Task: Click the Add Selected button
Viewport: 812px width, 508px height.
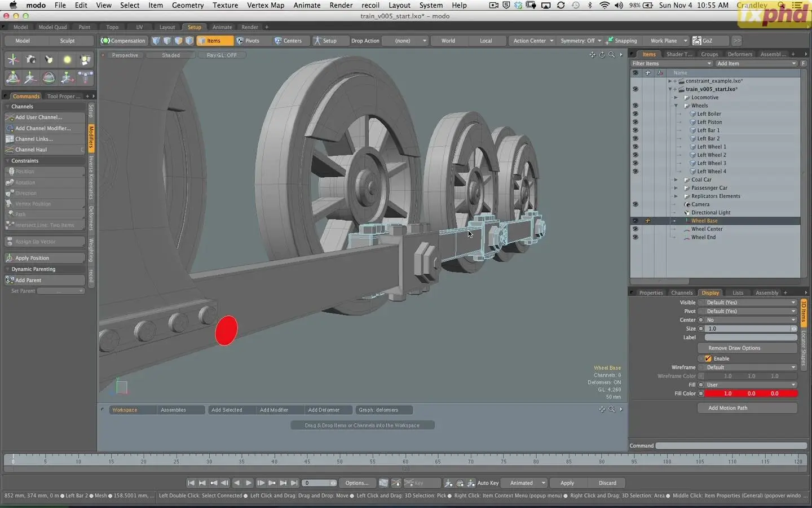Action: pyautogui.click(x=227, y=410)
